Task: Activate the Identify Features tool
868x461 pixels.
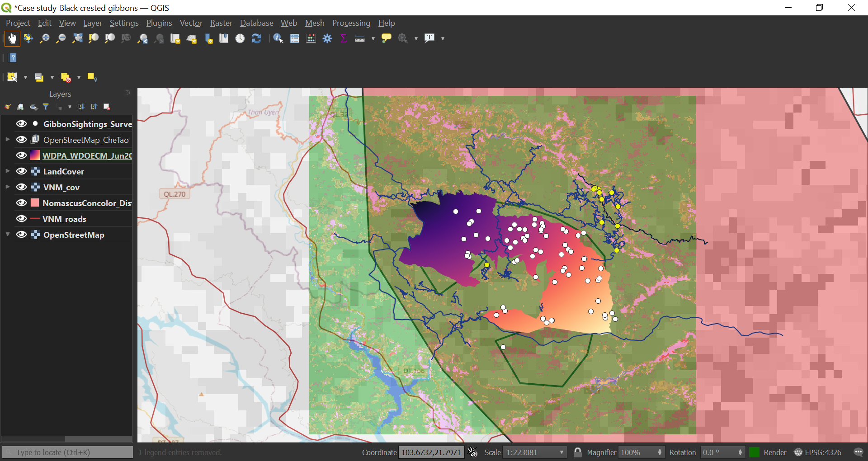Action: (278, 39)
